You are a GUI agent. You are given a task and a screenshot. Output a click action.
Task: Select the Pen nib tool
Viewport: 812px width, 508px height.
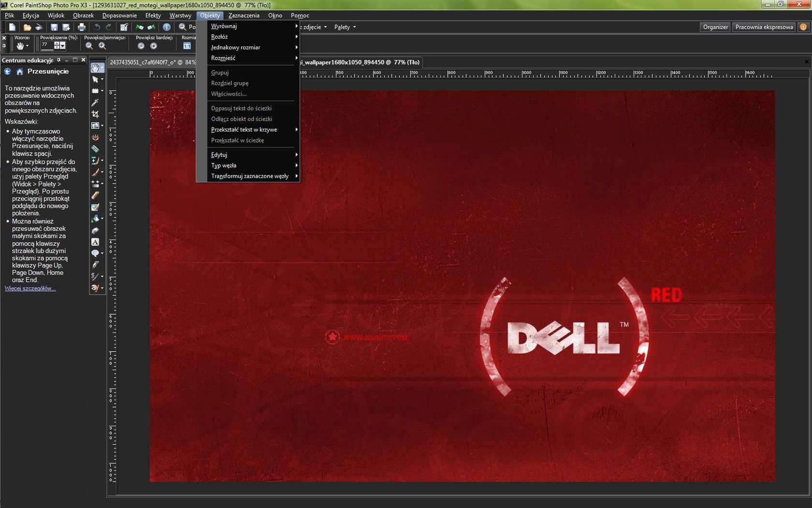pyautogui.click(x=96, y=265)
